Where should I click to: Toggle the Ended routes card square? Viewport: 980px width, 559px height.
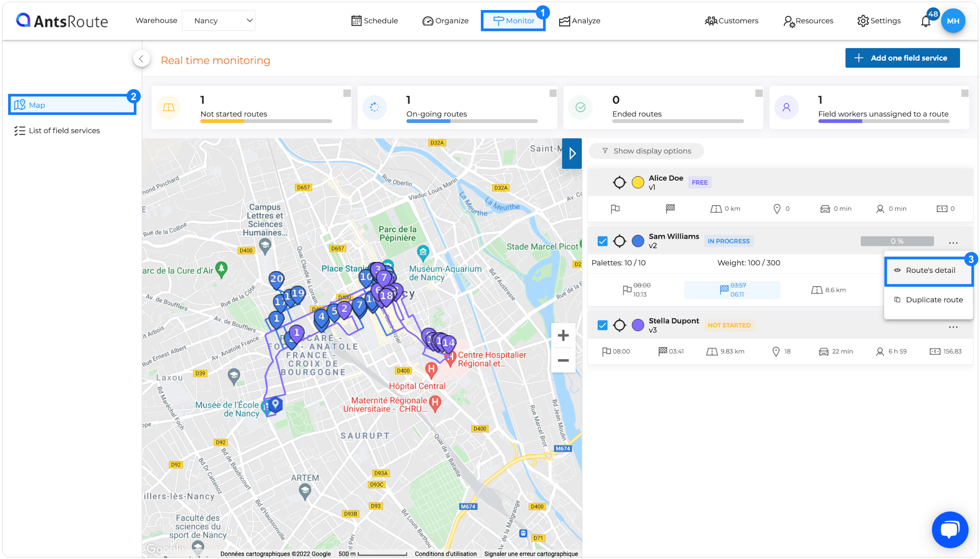point(759,93)
